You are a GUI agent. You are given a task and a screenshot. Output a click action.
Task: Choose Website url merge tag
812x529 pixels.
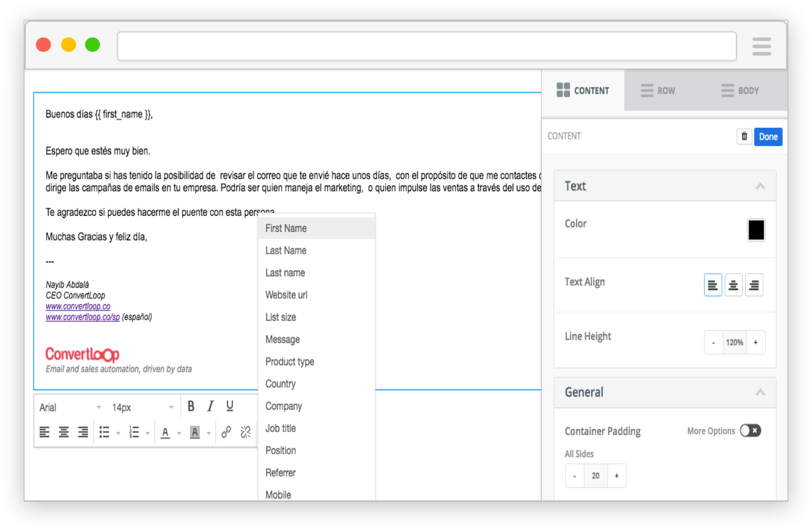tap(316, 295)
